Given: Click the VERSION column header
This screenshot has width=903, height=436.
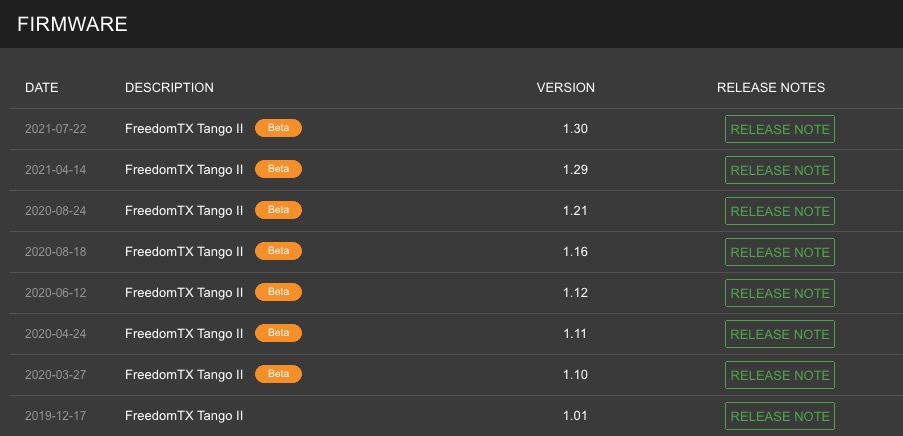Looking at the screenshot, I should point(566,87).
